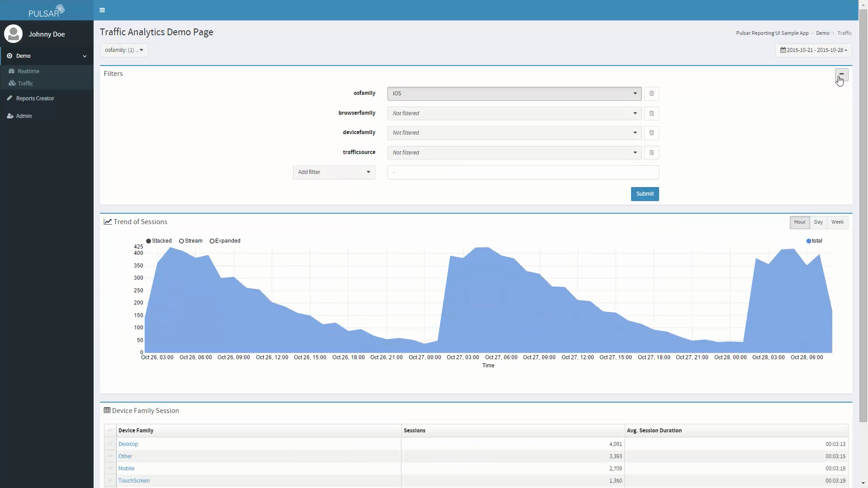
Task: Select the Expanded chart mode
Action: pyautogui.click(x=225, y=241)
